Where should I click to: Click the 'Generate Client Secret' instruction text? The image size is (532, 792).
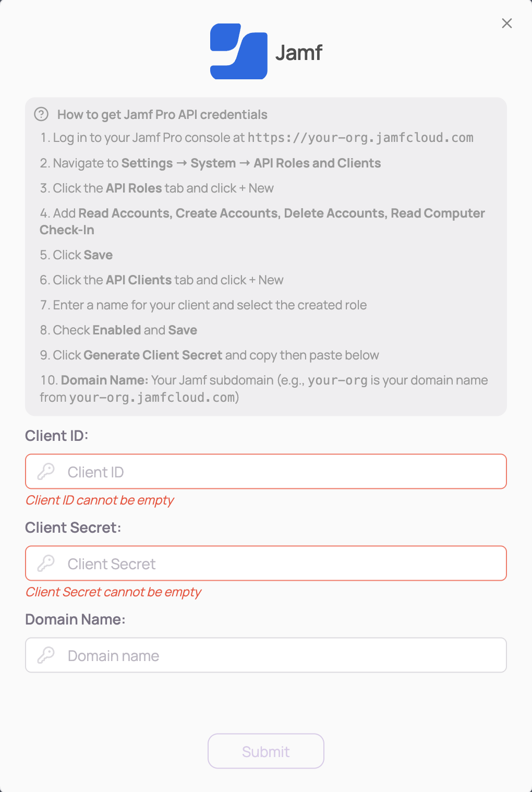(x=153, y=355)
